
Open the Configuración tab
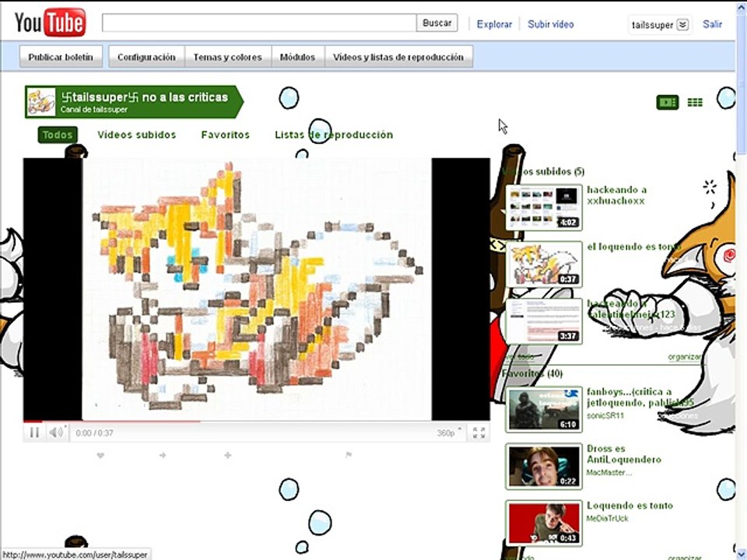click(x=146, y=57)
